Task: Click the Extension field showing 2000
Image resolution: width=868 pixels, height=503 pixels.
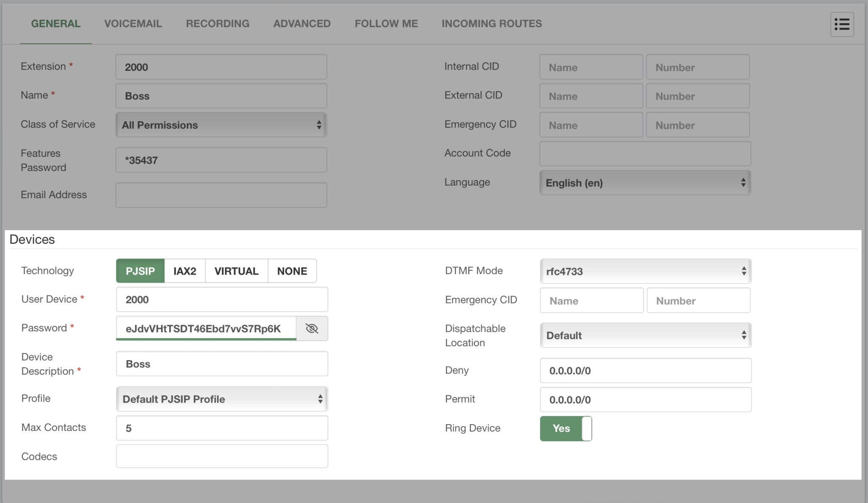Action: [221, 67]
